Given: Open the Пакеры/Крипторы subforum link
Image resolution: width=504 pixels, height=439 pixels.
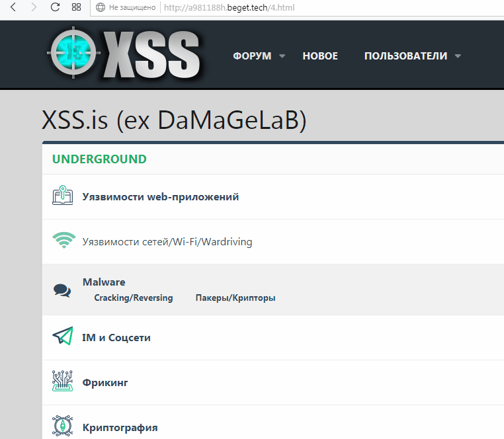Looking at the screenshot, I should [235, 298].
